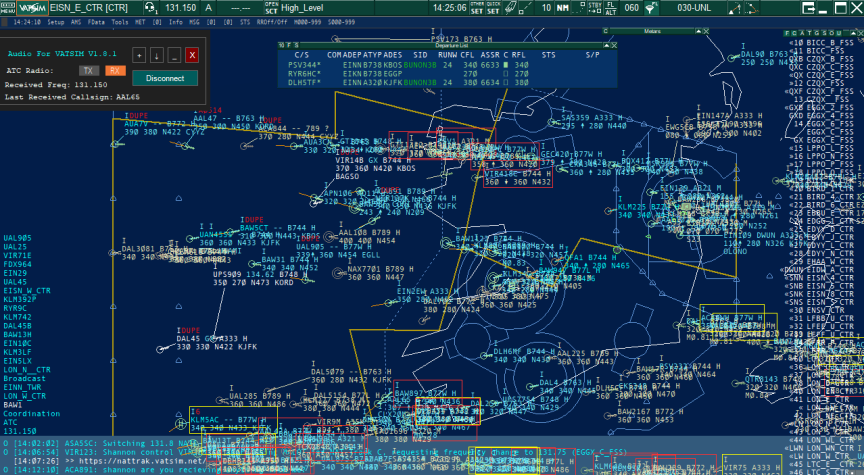This screenshot has height=475, width=864.
Task: Click the STS status item
Action: pos(245,22)
